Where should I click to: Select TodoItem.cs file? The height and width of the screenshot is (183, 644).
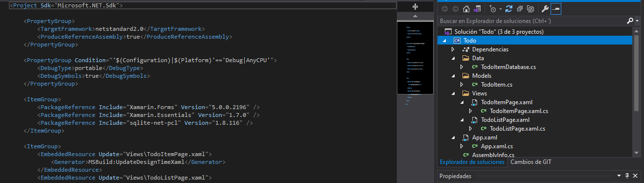coord(497,85)
